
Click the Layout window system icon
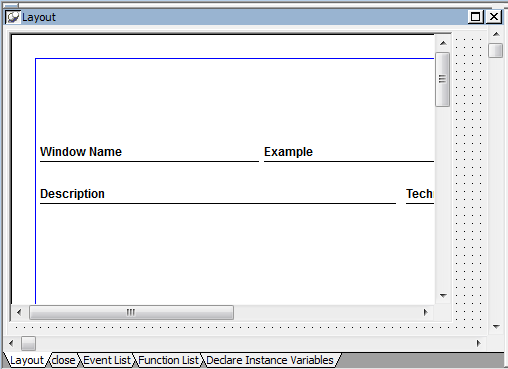point(13,17)
